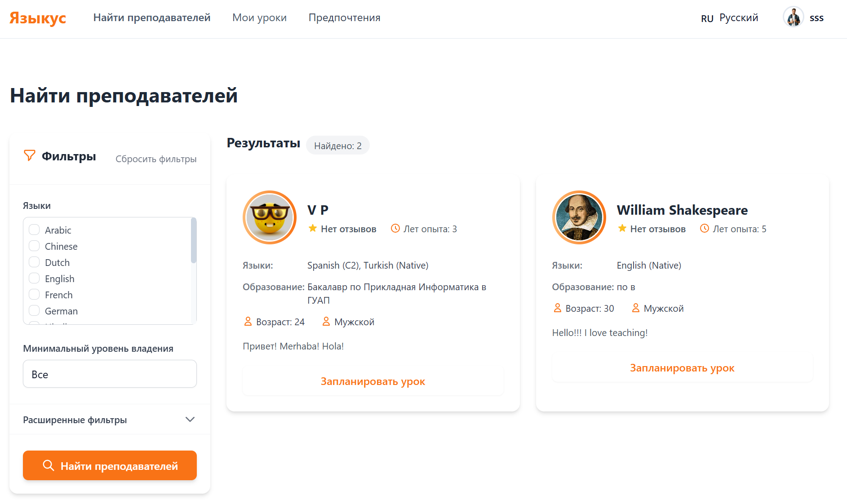The image size is (847, 504).
Task: Go to the Мои уроки tab
Action: 259,18
